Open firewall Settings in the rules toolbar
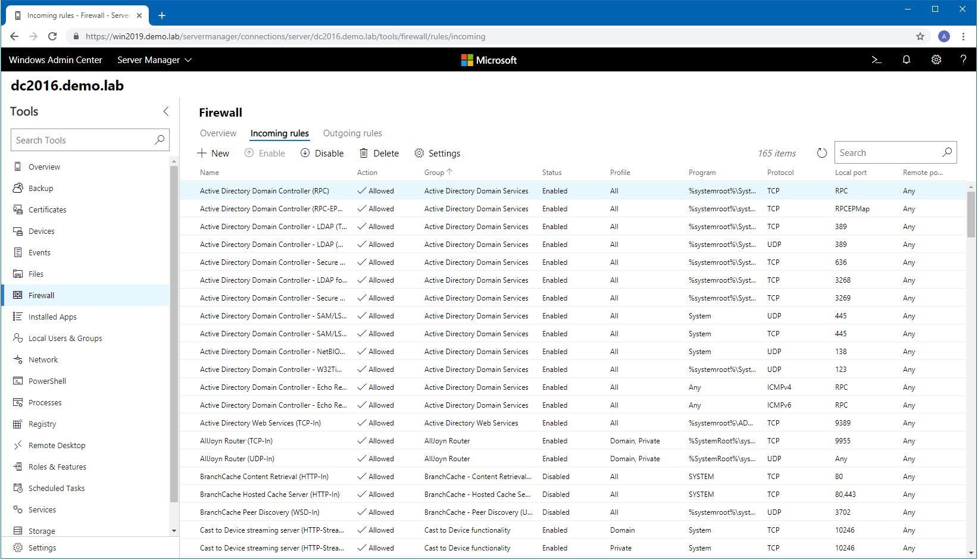978x560 pixels. click(437, 154)
